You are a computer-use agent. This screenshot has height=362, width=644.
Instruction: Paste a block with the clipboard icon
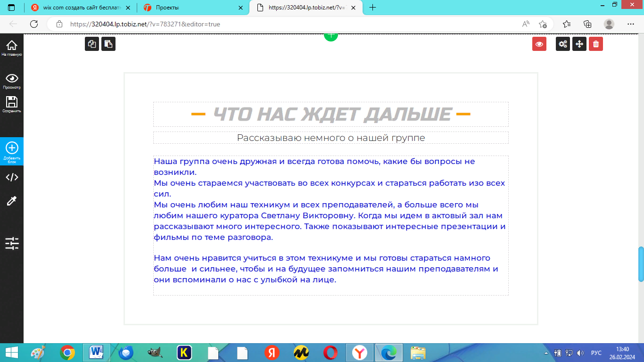[x=108, y=44]
